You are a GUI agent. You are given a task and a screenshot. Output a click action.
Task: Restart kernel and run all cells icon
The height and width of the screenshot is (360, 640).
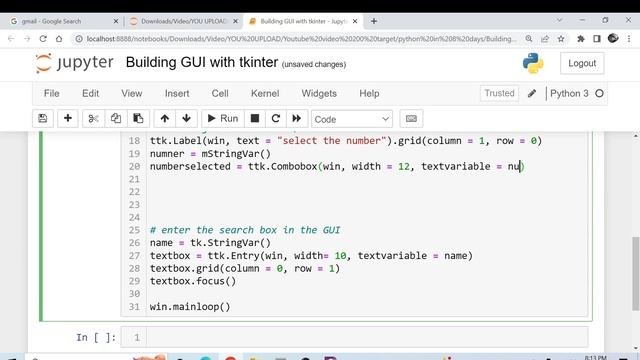click(297, 119)
